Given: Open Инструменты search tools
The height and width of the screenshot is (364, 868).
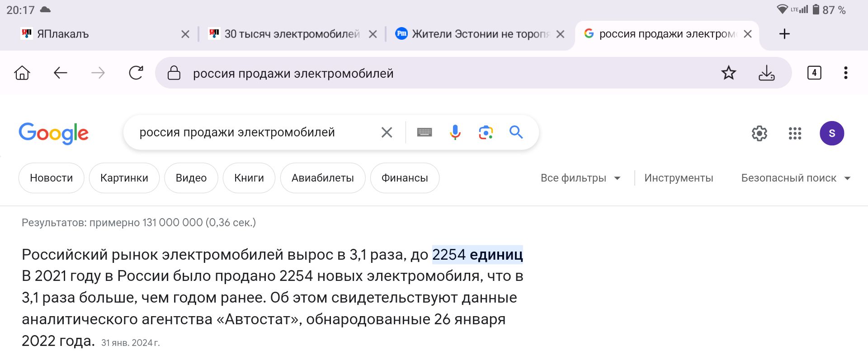Looking at the screenshot, I should coord(679,178).
